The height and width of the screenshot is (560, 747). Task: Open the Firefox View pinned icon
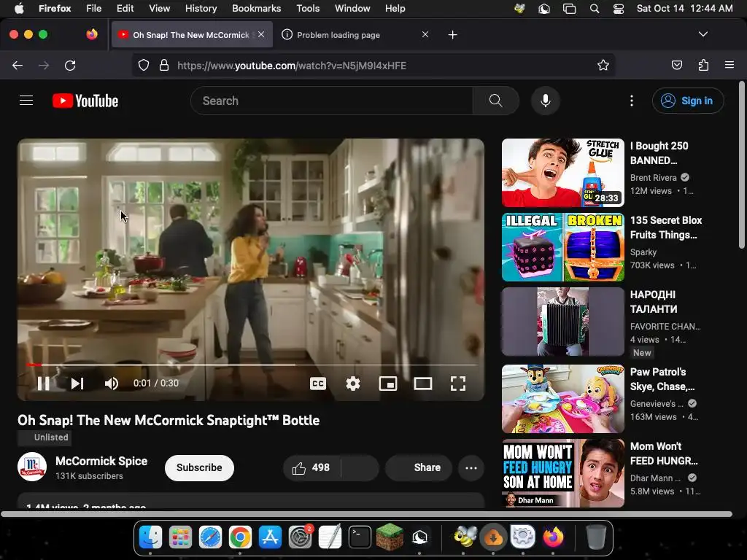pyautogui.click(x=91, y=34)
